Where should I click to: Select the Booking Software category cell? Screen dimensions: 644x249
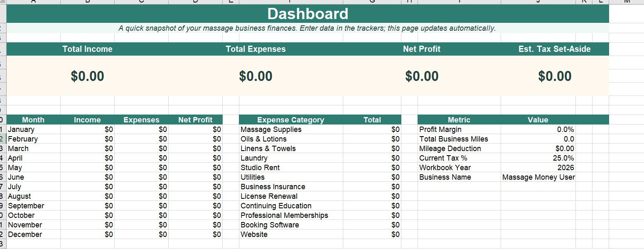291,225
